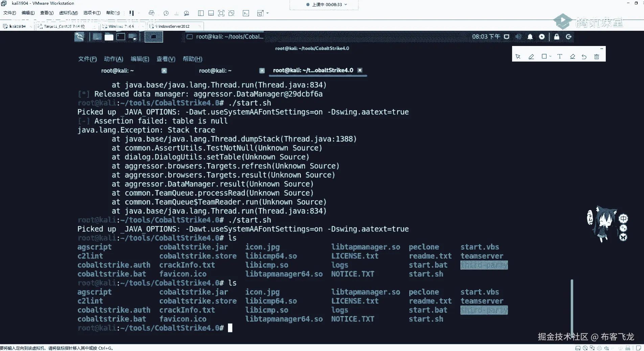Toggle the thumbnail bar layout icon
Image resolution: width=644 pixels, height=351 pixels.
pos(211,13)
